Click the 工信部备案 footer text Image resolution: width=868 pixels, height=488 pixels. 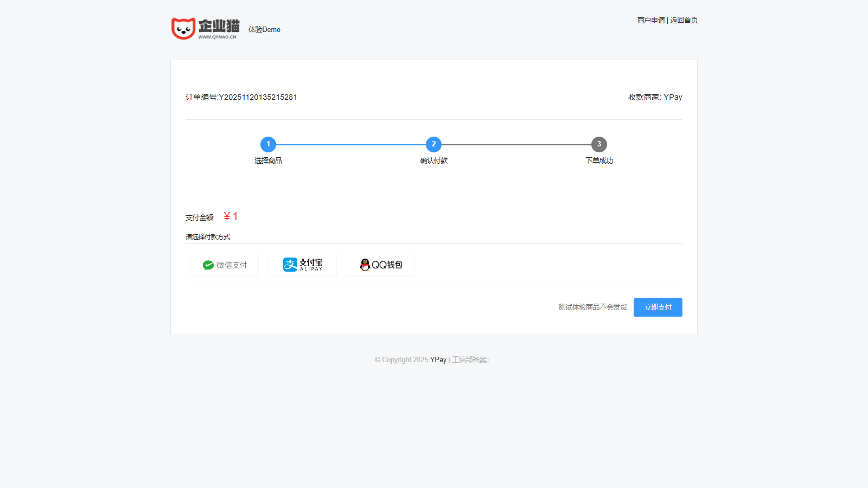point(470,360)
